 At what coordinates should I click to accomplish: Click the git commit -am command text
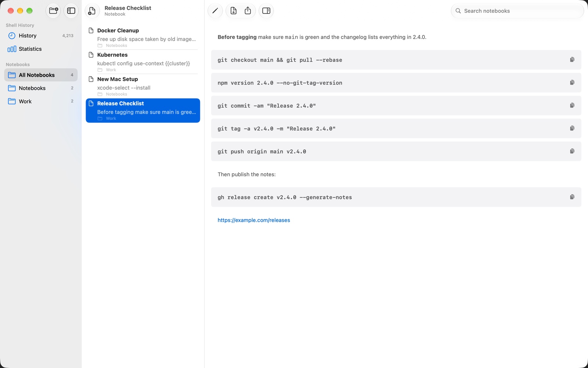(x=266, y=106)
